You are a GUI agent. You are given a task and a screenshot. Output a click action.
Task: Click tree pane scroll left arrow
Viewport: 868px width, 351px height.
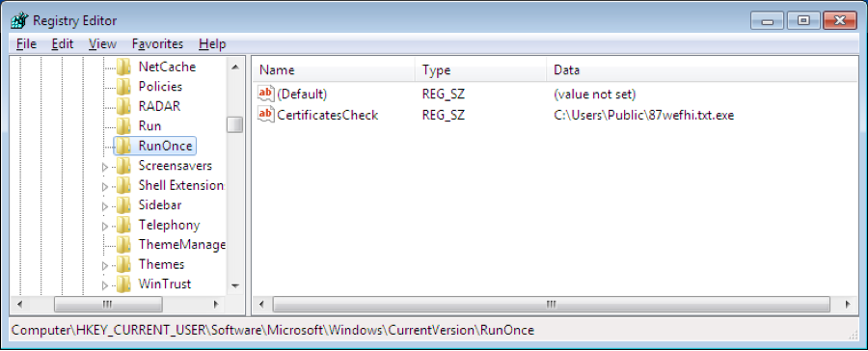coord(19,305)
